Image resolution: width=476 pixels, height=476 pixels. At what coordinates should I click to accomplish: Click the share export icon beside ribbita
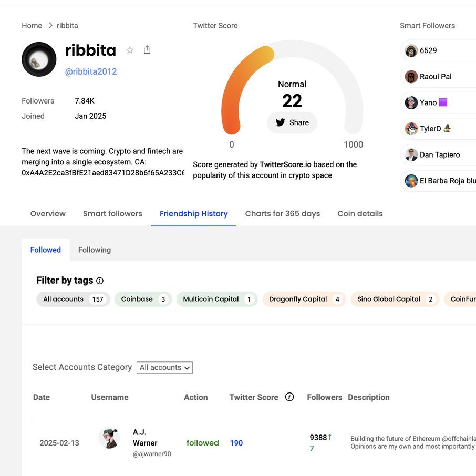click(x=147, y=49)
